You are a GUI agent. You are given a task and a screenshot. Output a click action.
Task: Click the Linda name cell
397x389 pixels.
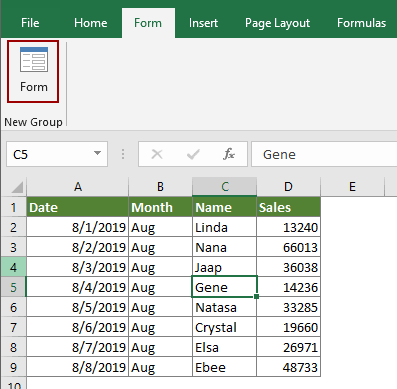pos(224,227)
